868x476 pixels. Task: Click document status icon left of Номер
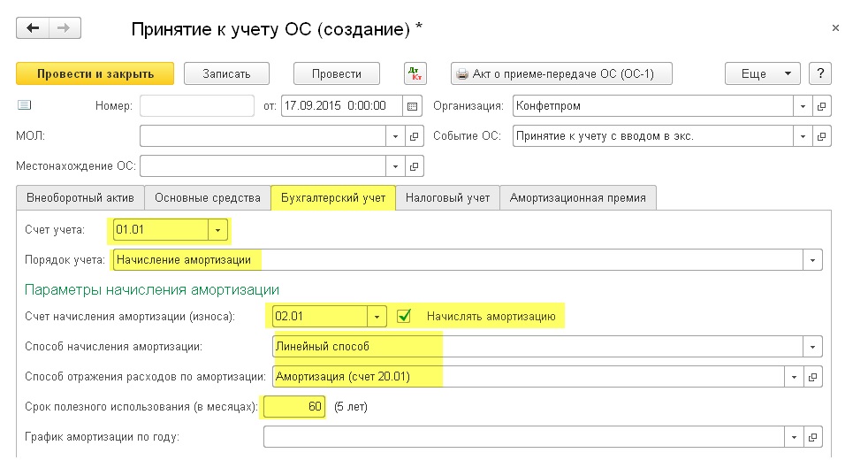(x=25, y=104)
